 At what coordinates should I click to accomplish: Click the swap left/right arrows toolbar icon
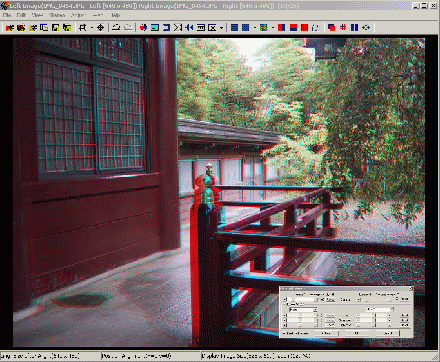pos(189,27)
